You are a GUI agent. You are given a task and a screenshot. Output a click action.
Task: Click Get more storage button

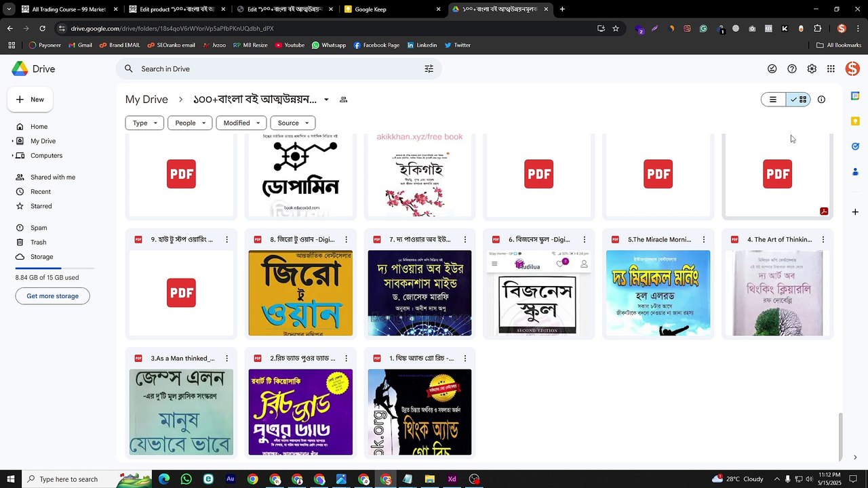point(52,296)
